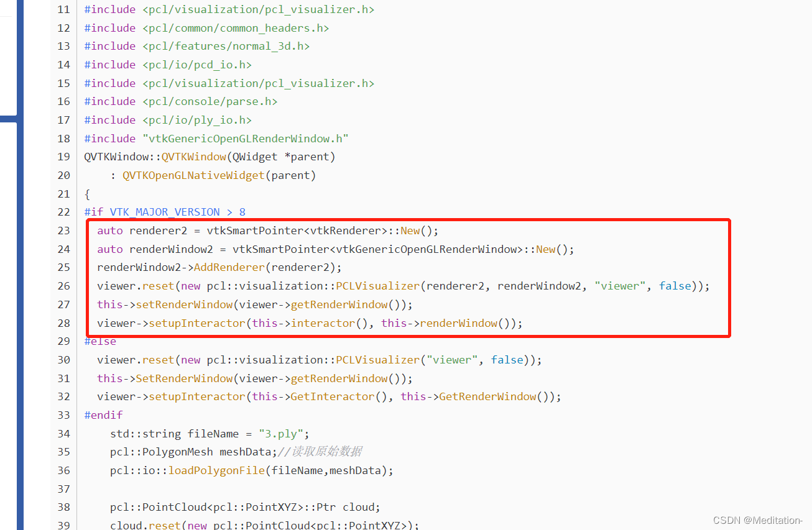Image resolution: width=812 pixels, height=530 pixels.
Task: Click line number 33
Action: click(x=63, y=415)
